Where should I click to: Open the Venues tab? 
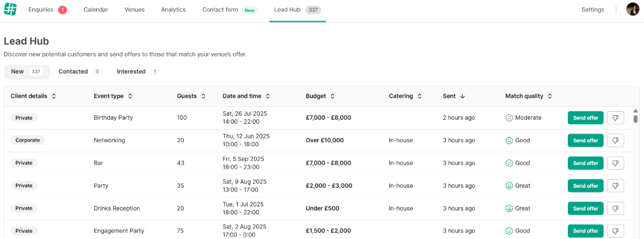pyautogui.click(x=135, y=10)
